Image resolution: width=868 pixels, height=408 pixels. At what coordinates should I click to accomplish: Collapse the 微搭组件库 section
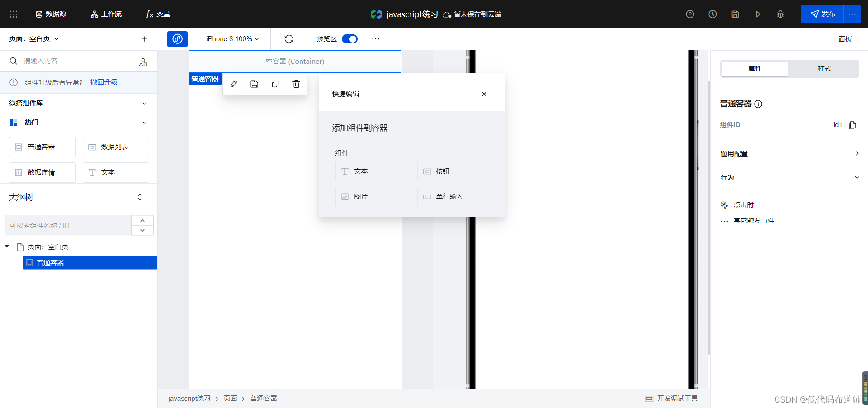[145, 104]
